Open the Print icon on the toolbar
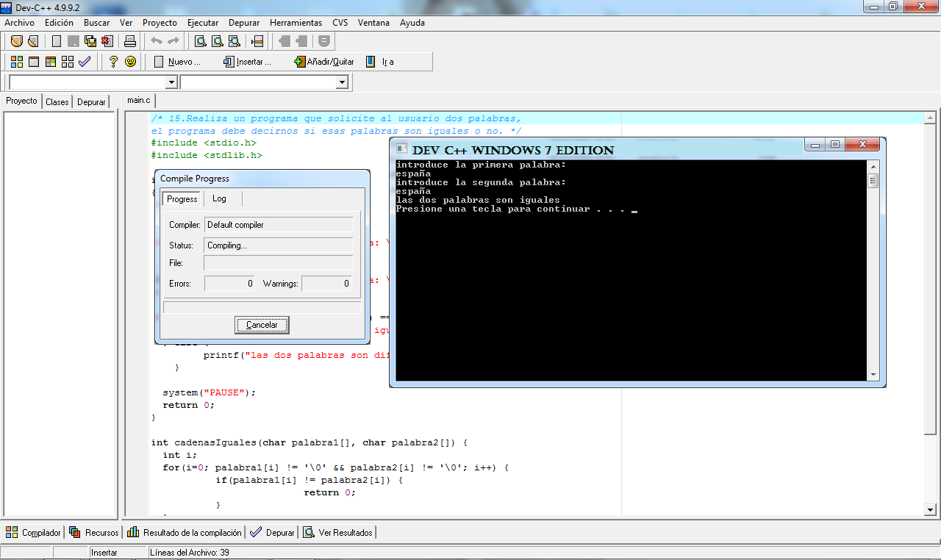 tap(129, 40)
